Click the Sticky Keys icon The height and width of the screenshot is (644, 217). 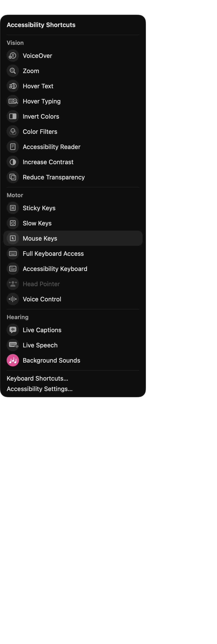[13, 208]
